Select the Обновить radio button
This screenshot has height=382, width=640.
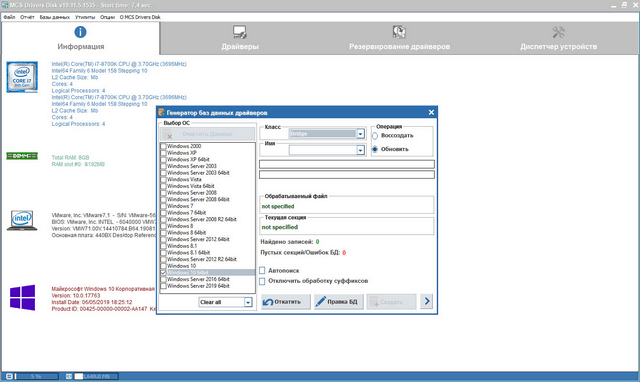(375, 149)
